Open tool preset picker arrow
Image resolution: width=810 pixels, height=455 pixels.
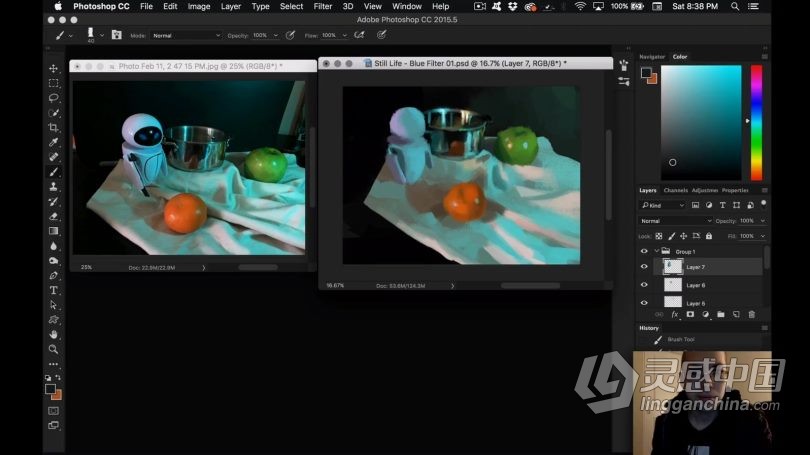(x=71, y=36)
